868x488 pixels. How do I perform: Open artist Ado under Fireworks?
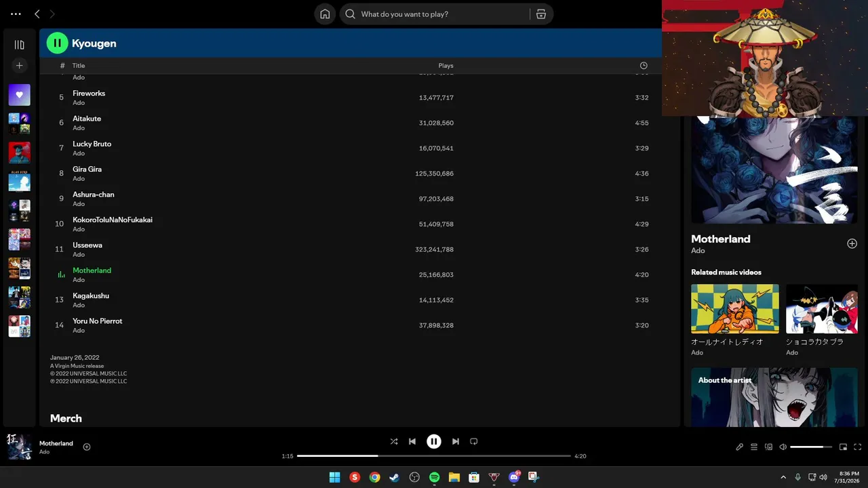[x=79, y=103]
